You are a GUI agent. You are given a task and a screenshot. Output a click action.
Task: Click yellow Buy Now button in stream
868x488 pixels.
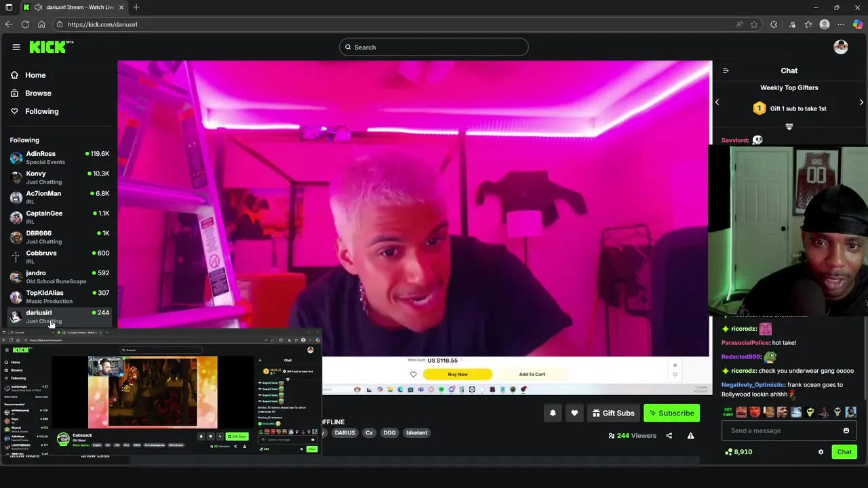click(458, 374)
